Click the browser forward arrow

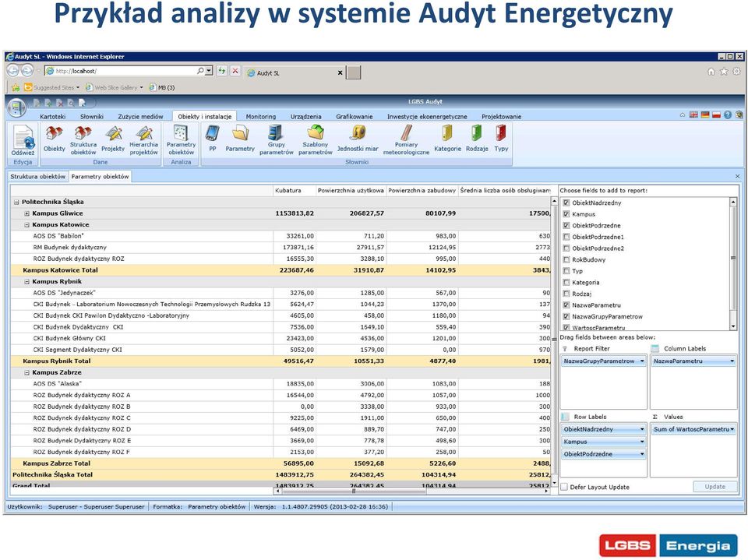pyautogui.click(x=28, y=71)
